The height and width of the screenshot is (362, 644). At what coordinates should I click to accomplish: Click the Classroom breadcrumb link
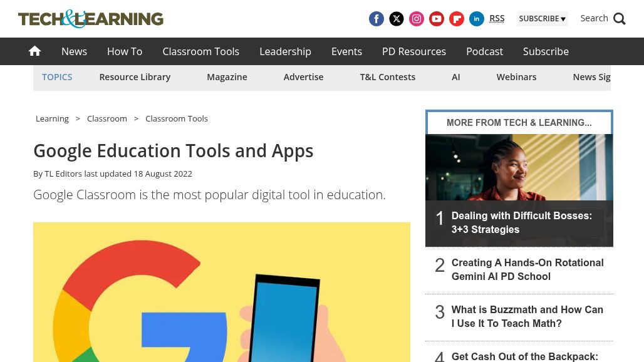(x=106, y=118)
